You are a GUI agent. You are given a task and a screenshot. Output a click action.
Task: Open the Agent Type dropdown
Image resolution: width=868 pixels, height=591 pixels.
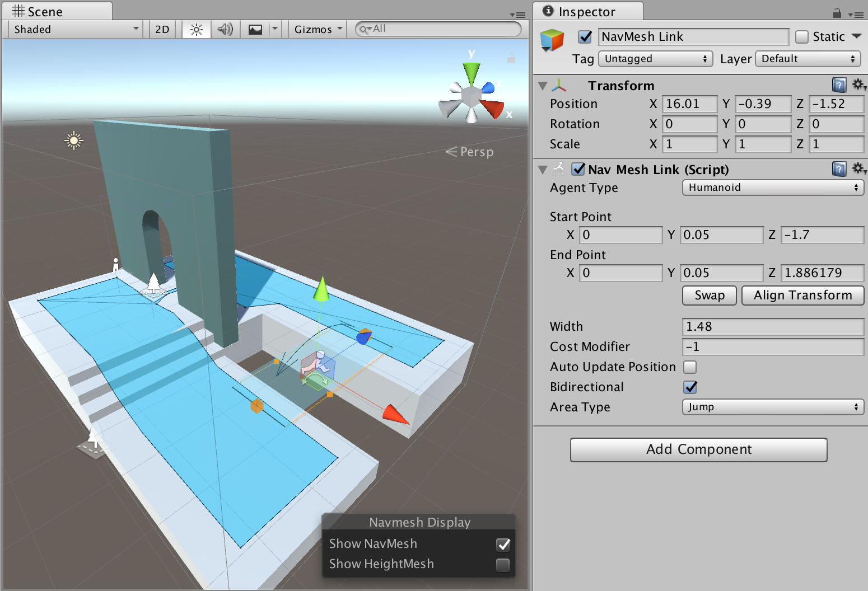pyautogui.click(x=773, y=187)
